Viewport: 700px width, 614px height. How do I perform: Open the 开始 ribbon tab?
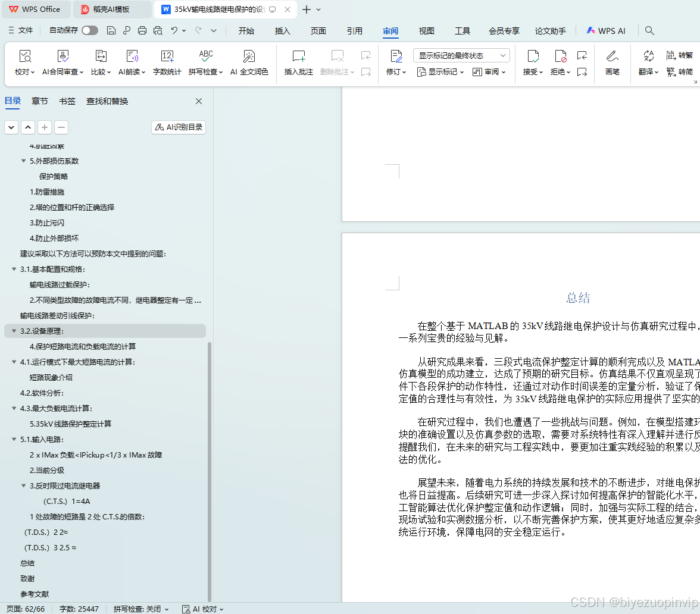(x=246, y=31)
